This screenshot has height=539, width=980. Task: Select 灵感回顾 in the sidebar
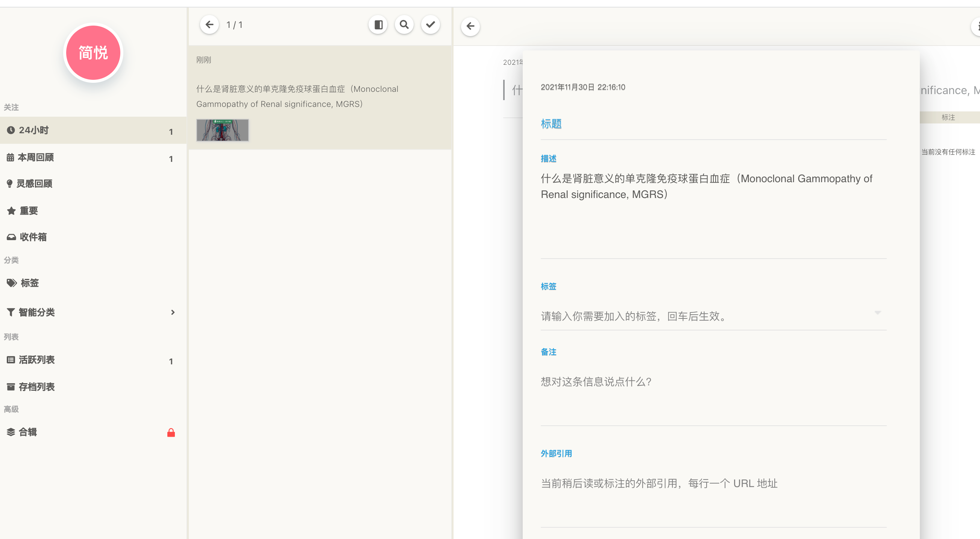pos(36,183)
